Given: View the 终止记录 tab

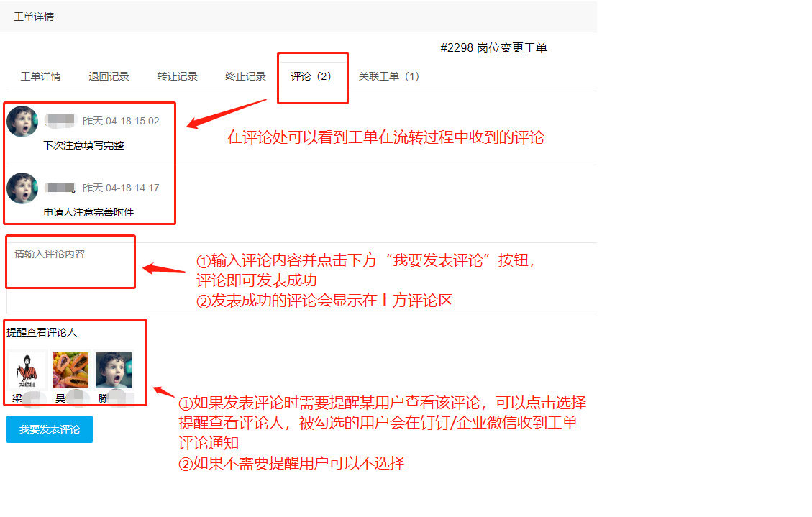Looking at the screenshot, I should pyautogui.click(x=245, y=77).
